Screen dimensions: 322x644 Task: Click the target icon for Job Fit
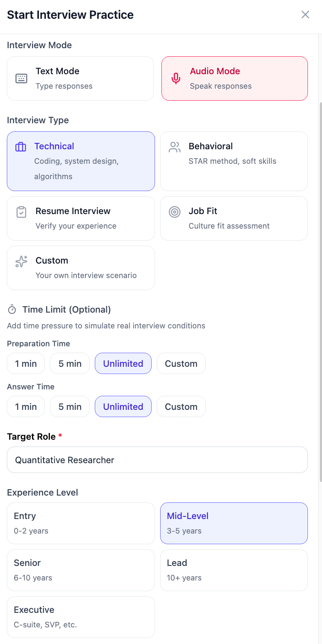pos(174,212)
